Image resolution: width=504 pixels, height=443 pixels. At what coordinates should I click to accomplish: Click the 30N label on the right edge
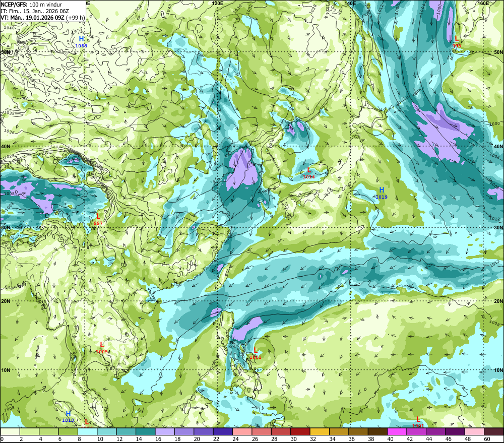[498, 228]
